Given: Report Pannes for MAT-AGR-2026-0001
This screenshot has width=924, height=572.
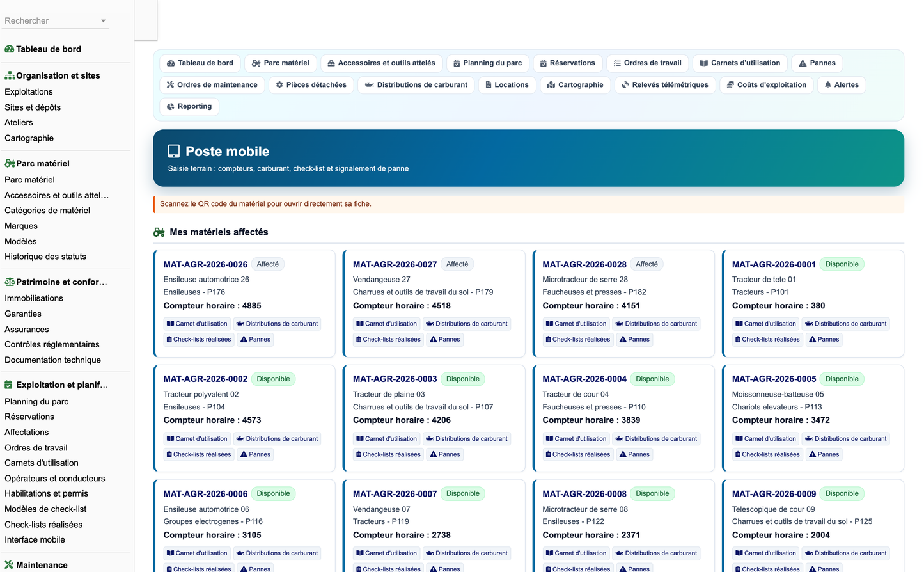Looking at the screenshot, I should pyautogui.click(x=824, y=339).
